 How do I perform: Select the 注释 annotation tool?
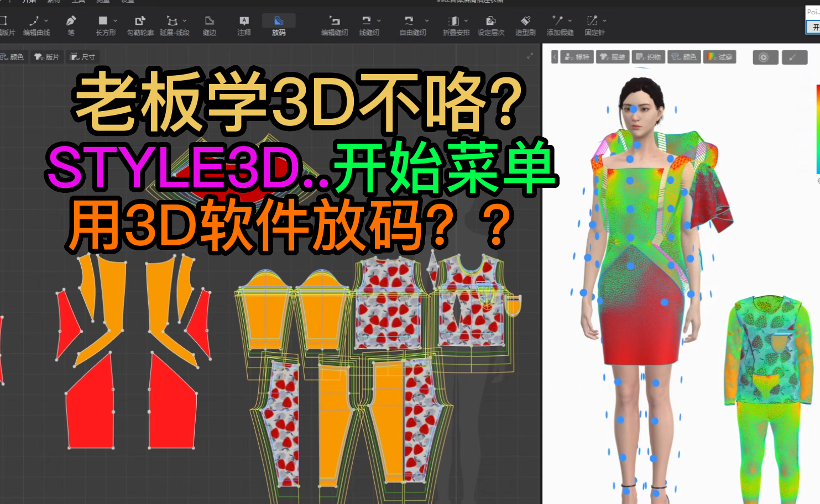click(244, 26)
